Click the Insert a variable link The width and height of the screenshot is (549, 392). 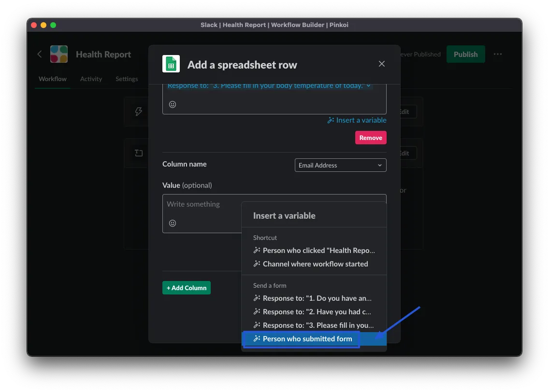coord(357,120)
